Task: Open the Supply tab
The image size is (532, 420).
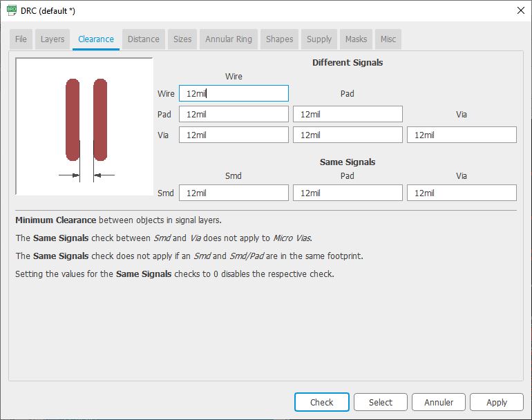Action: [x=319, y=39]
